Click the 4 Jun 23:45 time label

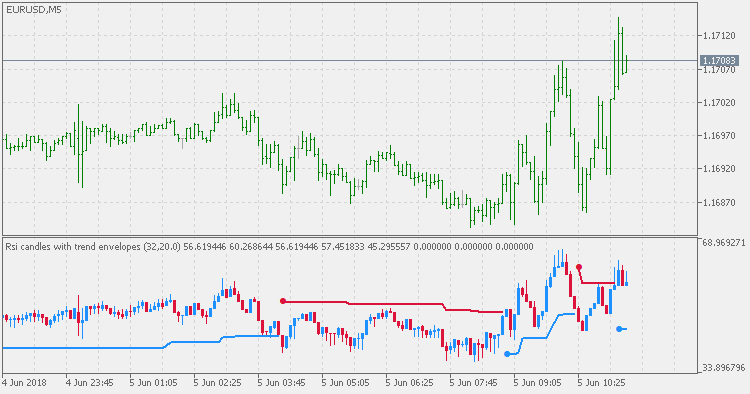click(x=89, y=383)
